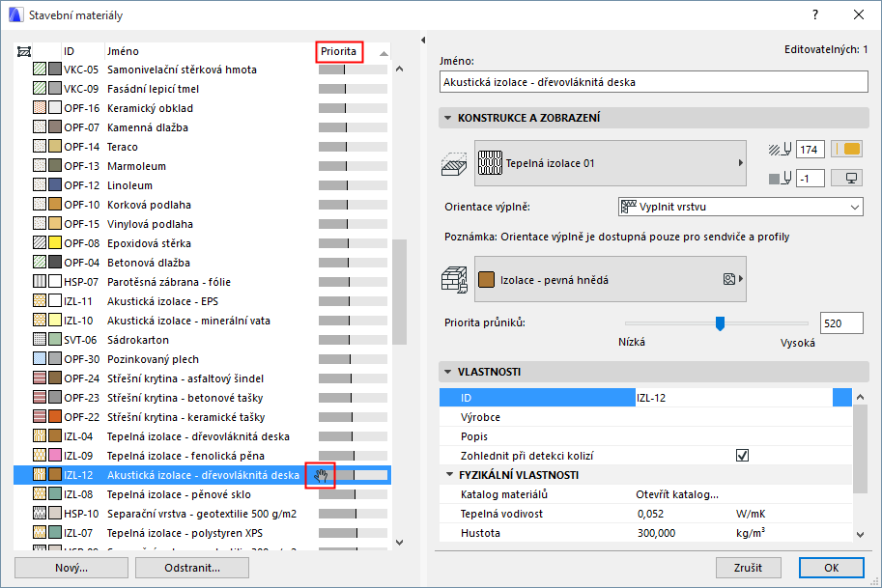Click the priority value field showing 520
The width and height of the screenshot is (882, 588).
coord(841,323)
